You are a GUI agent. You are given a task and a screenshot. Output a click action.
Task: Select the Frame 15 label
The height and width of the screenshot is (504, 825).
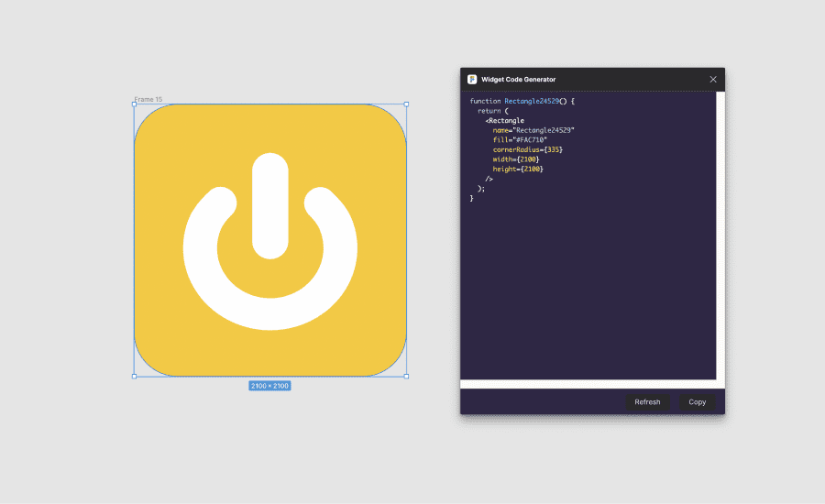148,99
